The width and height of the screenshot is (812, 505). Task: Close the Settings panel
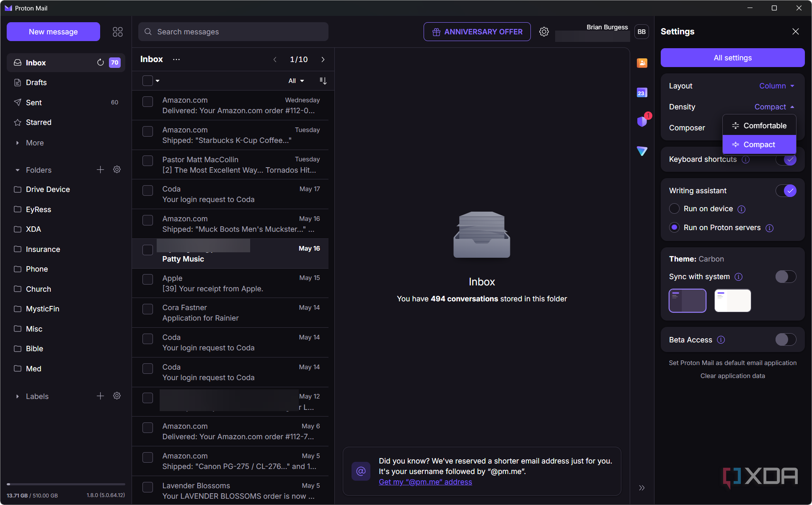click(x=796, y=32)
